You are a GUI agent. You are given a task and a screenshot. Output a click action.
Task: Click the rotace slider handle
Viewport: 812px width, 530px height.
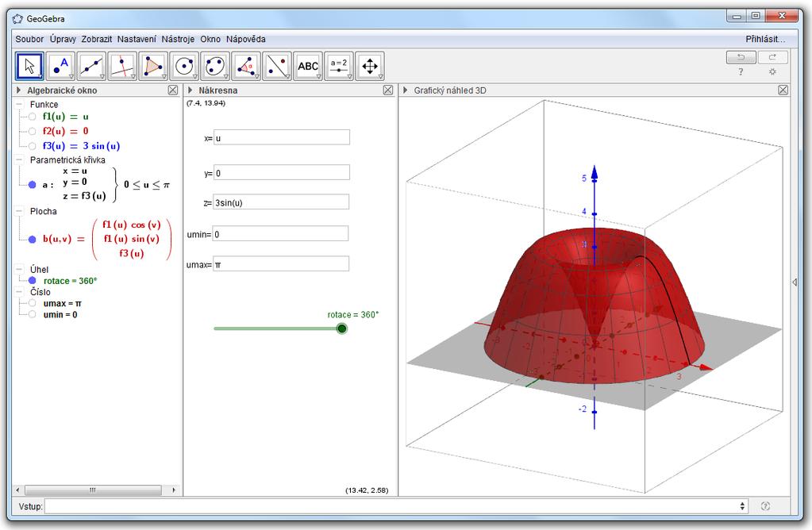pyautogui.click(x=341, y=328)
